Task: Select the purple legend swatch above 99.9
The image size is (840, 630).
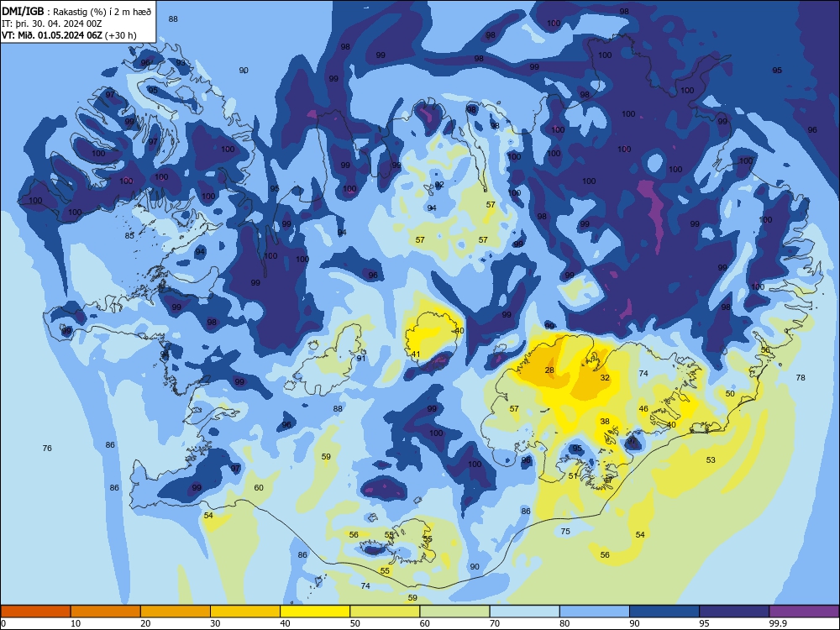Action: click(x=804, y=612)
